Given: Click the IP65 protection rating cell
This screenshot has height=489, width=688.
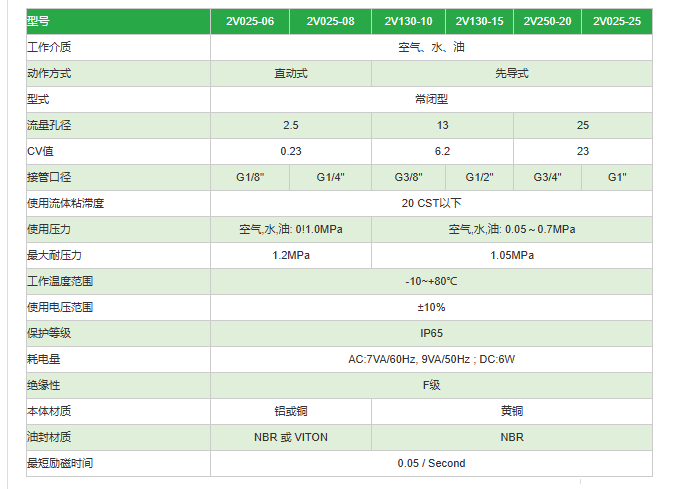Looking at the screenshot, I should coord(431,333).
